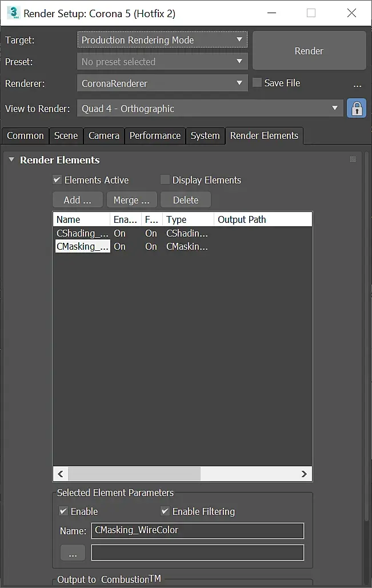Click the Merge ... button

[x=131, y=200]
